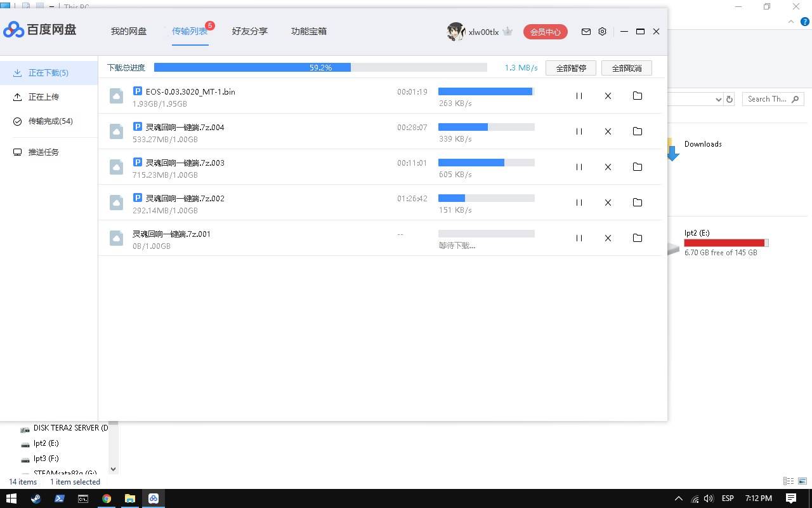Screen dimensions: 812x508
Task: Open Chrome from the taskbar
Action: [107, 498]
